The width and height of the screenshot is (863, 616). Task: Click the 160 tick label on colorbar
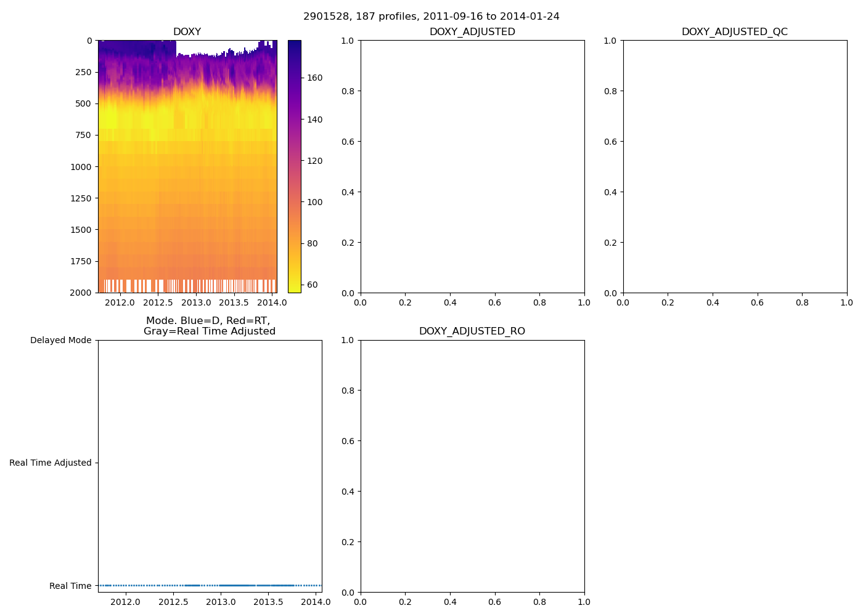click(314, 78)
